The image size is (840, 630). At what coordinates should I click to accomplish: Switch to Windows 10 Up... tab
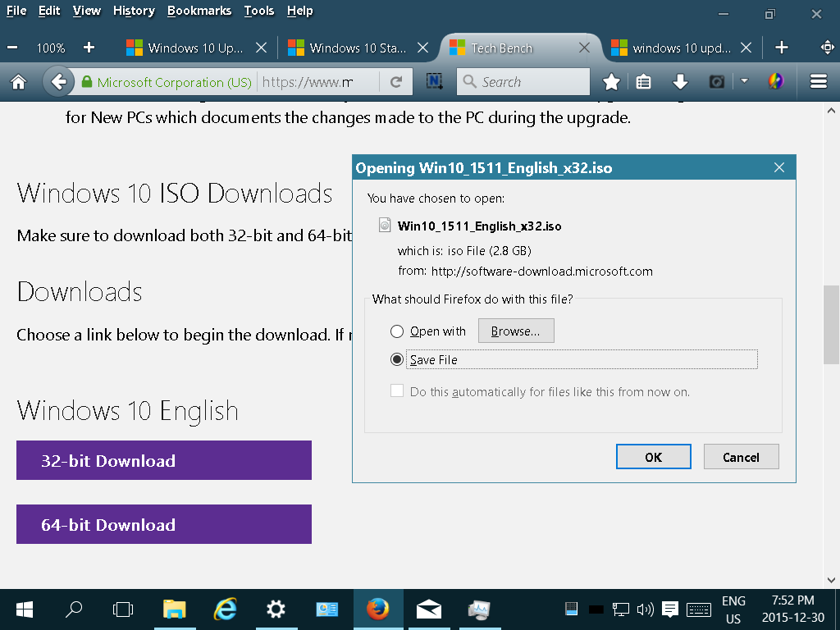(x=196, y=48)
